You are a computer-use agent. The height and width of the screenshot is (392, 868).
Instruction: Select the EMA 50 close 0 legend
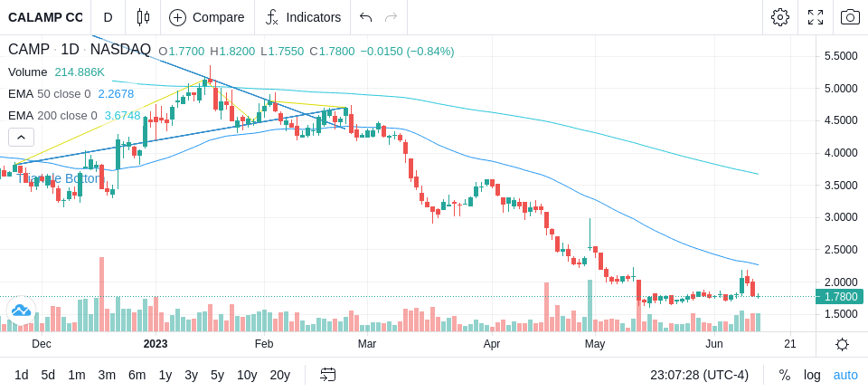coord(49,94)
